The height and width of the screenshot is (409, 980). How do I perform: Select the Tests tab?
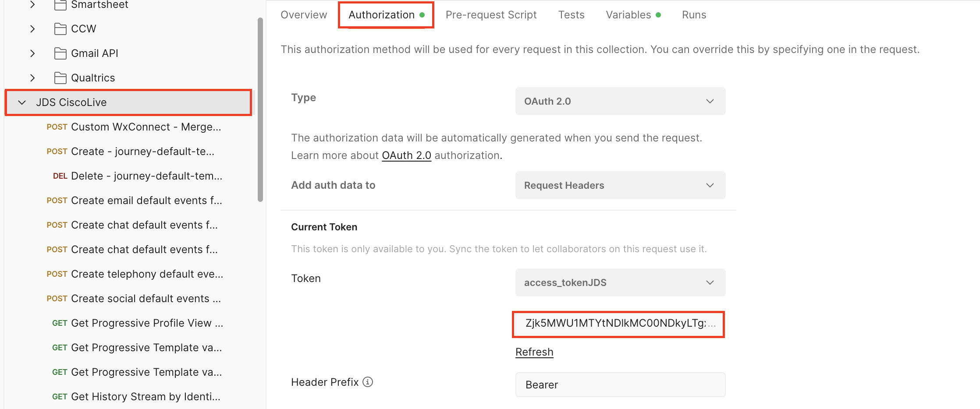pyautogui.click(x=571, y=15)
